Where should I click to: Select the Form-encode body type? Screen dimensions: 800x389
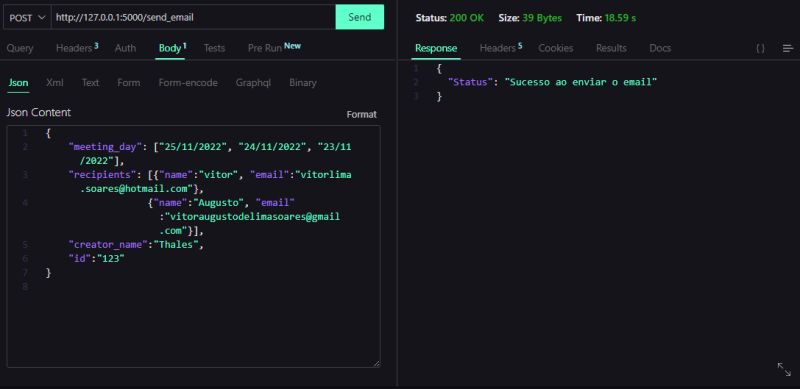point(188,83)
